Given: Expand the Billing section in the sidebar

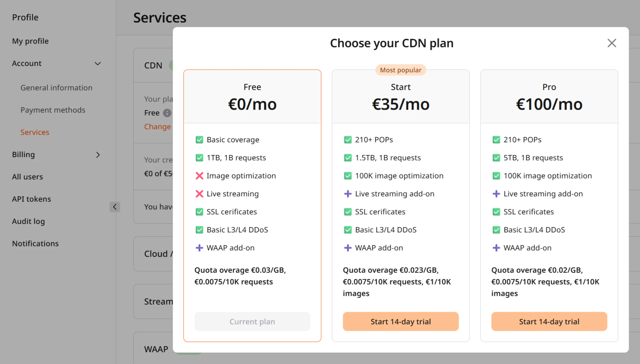Looking at the screenshot, I should 98,155.
